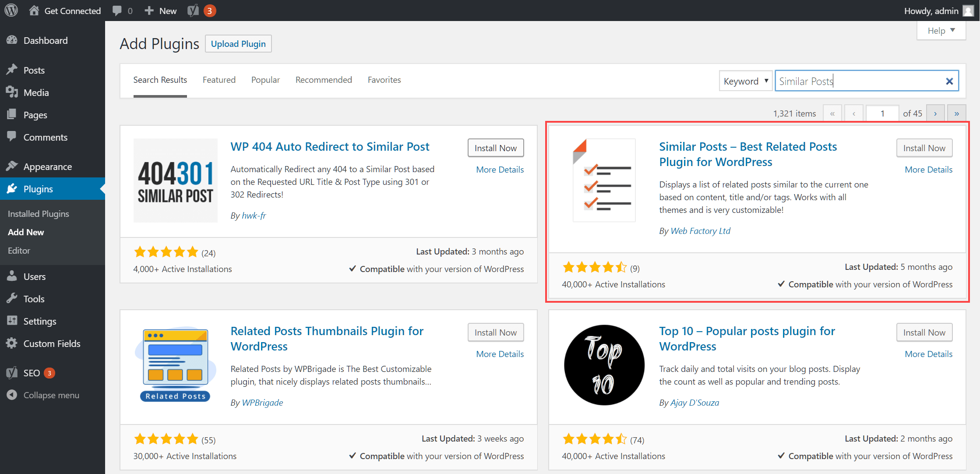Expand the Help panel

pos(941,31)
